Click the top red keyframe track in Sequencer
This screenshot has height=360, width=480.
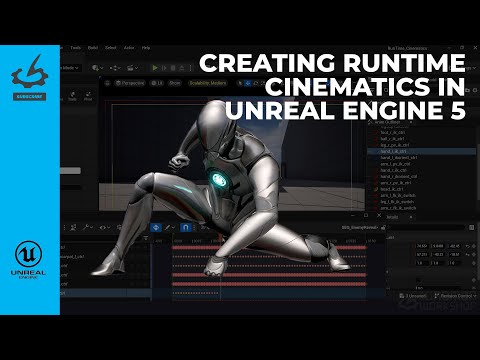(269, 247)
